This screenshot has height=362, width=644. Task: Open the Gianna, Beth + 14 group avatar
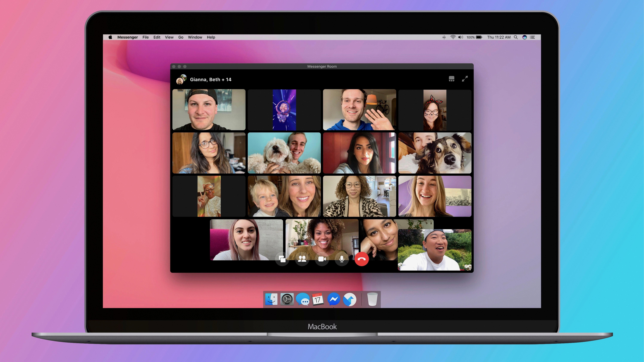181,79
